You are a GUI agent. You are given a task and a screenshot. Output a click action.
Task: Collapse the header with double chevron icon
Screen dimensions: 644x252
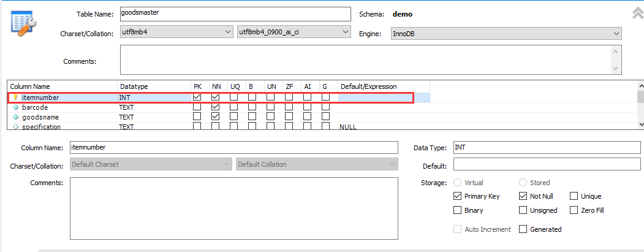pyautogui.click(x=637, y=13)
